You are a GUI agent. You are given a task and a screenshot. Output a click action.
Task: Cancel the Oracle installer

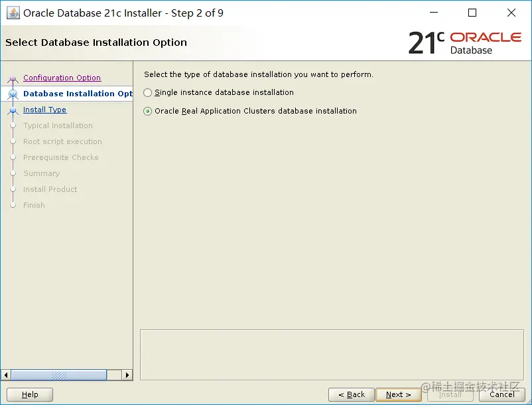tap(502, 394)
